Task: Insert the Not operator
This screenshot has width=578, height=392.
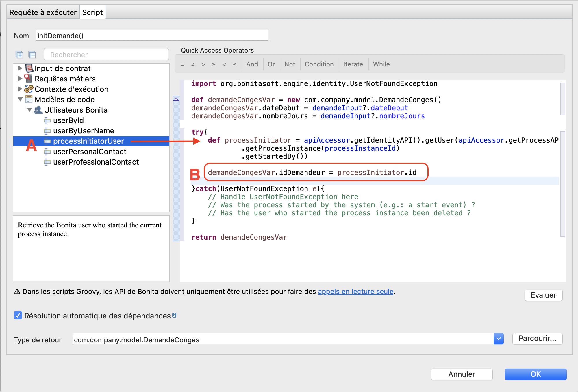Action: (x=290, y=64)
